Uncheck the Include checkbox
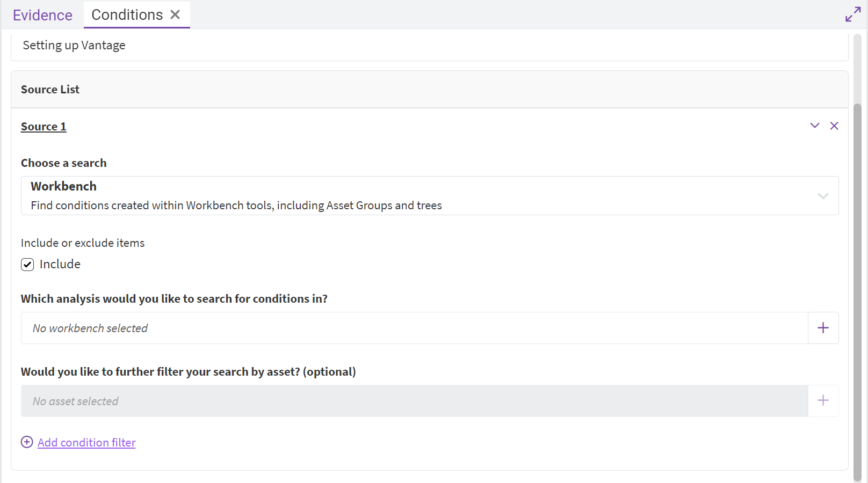Screen dimensions: 868x483 tap(27, 265)
